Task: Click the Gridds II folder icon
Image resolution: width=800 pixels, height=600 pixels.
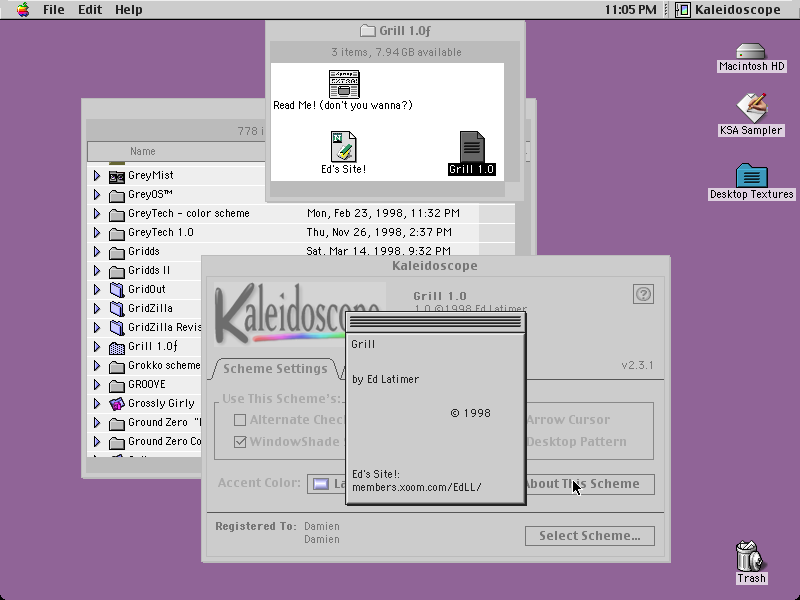Action: 117,271
